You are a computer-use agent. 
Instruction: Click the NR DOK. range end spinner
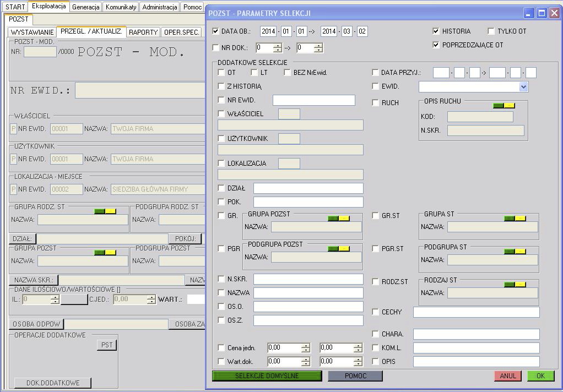(x=318, y=48)
